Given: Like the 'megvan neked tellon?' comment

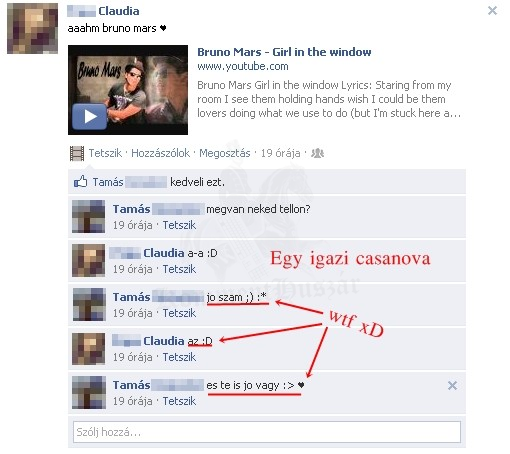Looking at the screenshot, I should (x=179, y=225).
